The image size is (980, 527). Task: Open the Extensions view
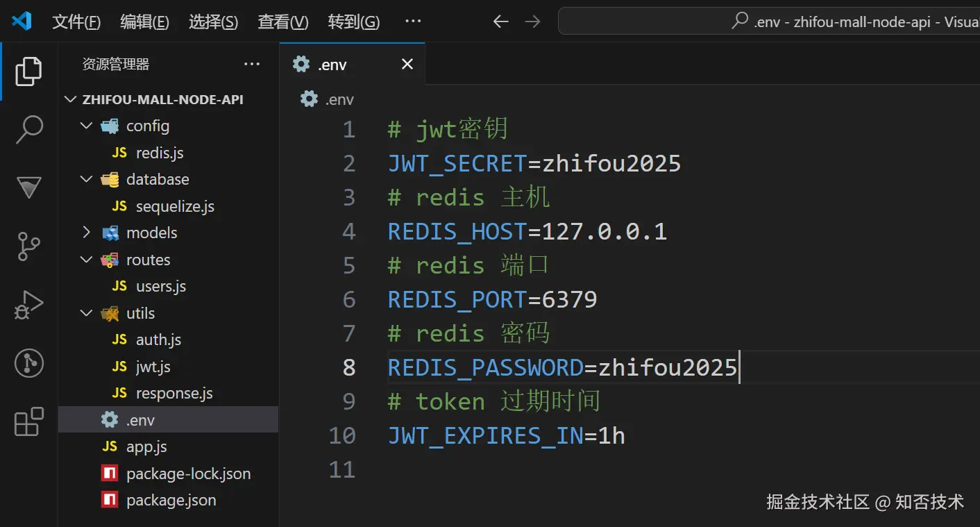click(x=28, y=421)
